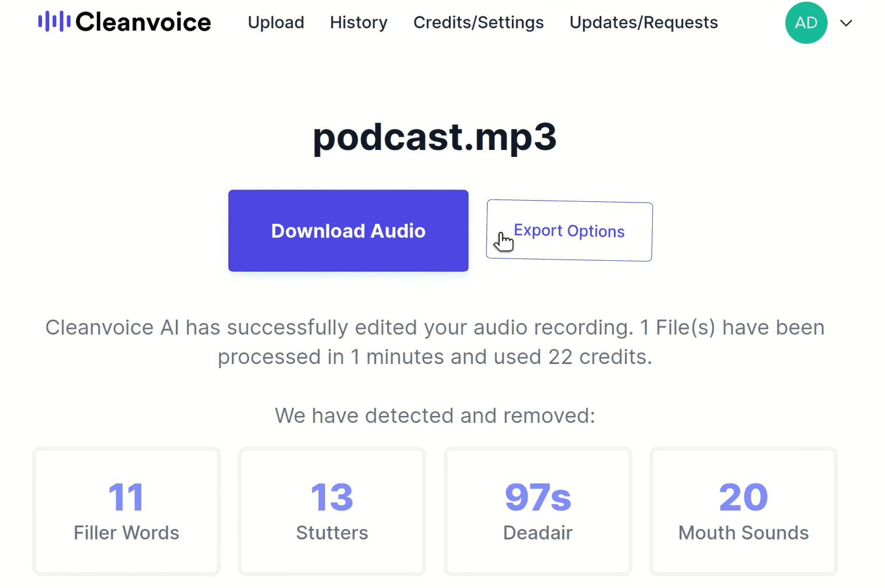Select the 11 Filler Words card

(x=127, y=512)
